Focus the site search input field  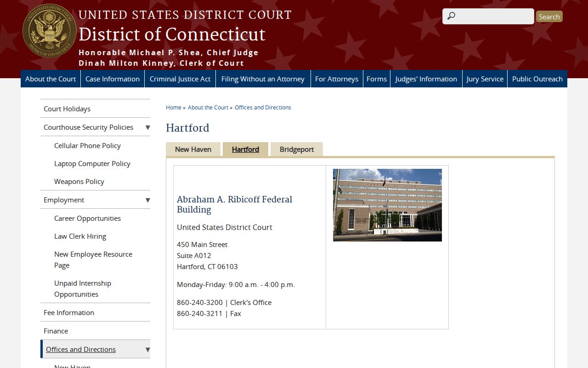(x=488, y=16)
